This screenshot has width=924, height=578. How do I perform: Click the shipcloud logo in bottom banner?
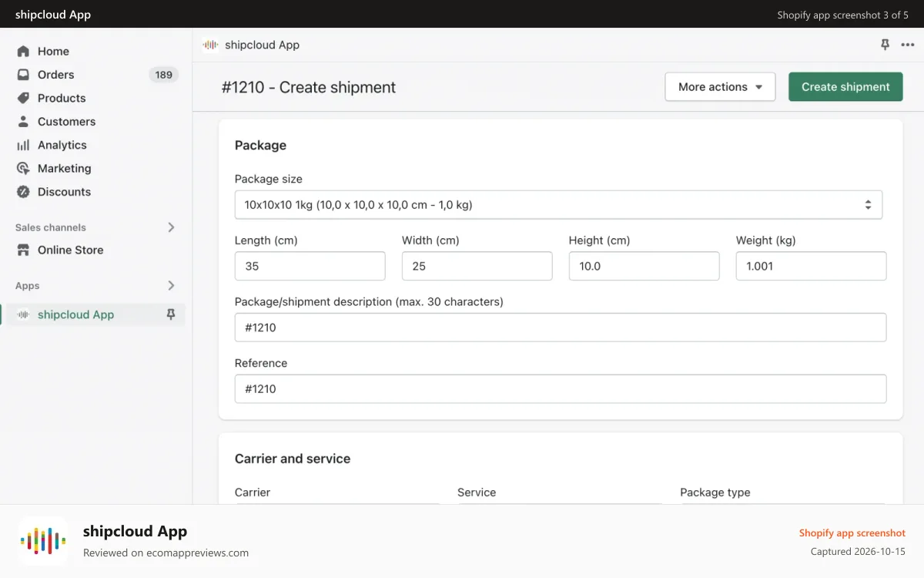point(43,541)
